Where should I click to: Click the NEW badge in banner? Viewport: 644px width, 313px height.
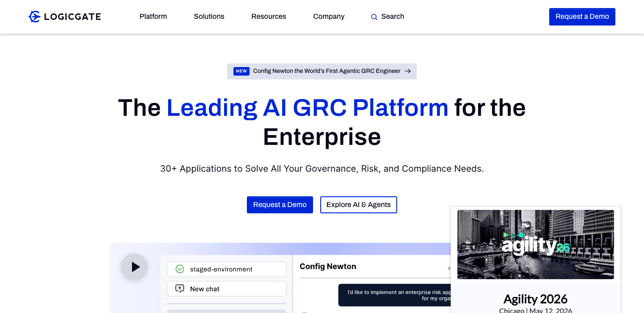pos(241,71)
